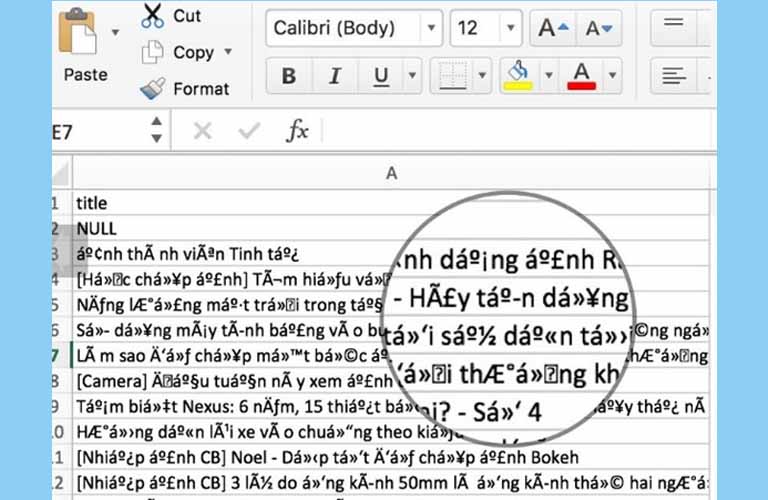Screen dimensions: 768x500
Task: Increase font size with the A up icon
Action: coord(553,28)
